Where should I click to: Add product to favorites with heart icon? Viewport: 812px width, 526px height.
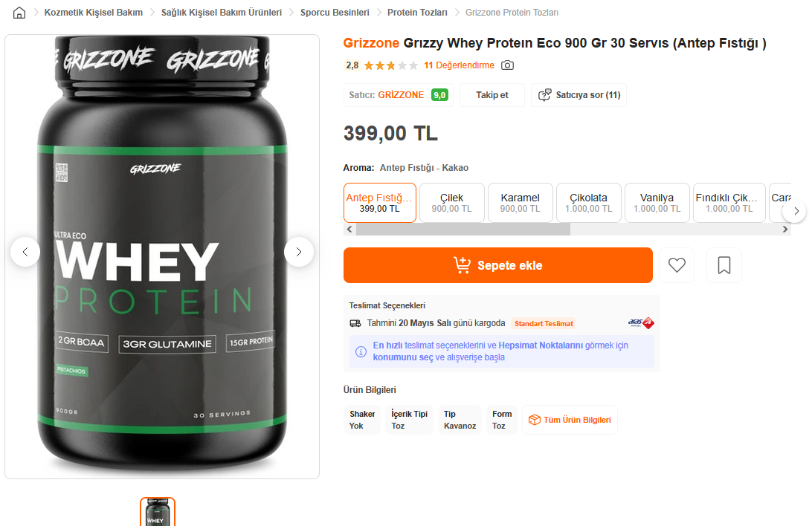point(677,265)
